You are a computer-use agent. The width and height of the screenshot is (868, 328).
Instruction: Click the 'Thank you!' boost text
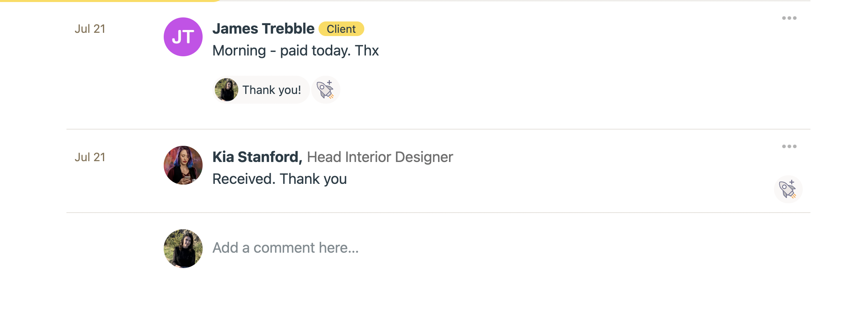(272, 90)
